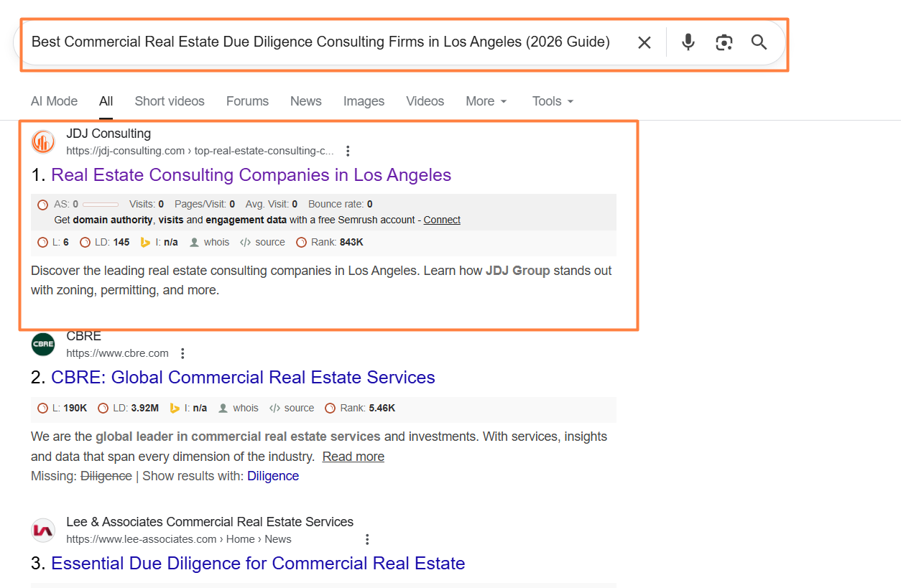Image resolution: width=901 pixels, height=588 pixels.
Task: Show results with Diligence link
Action: point(273,476)
